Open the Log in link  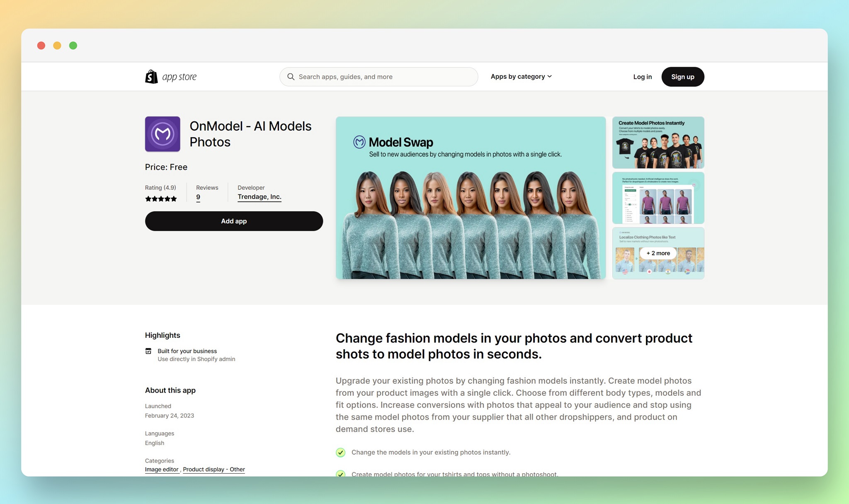pyautogui.click(x=642, y=77)
